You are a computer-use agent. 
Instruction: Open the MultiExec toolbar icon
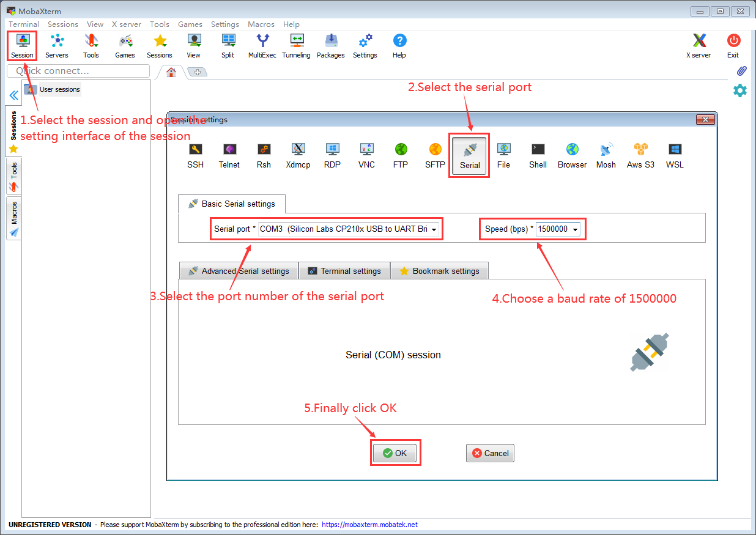tap(262, 46)
